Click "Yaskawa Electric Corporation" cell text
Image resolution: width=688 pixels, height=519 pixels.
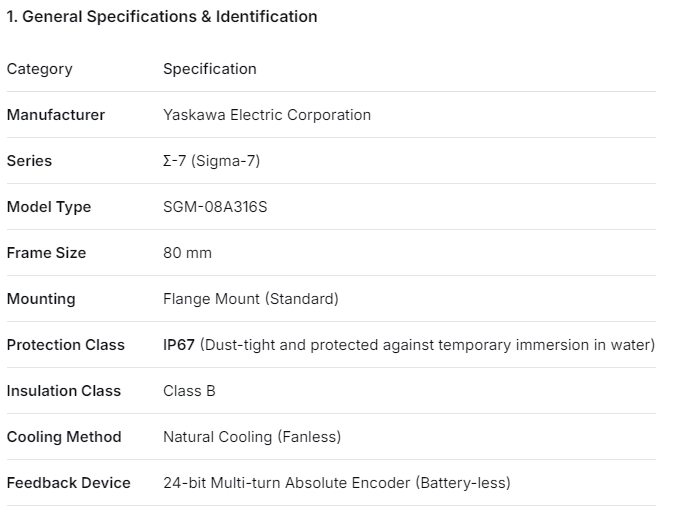[x=267, y=115]
